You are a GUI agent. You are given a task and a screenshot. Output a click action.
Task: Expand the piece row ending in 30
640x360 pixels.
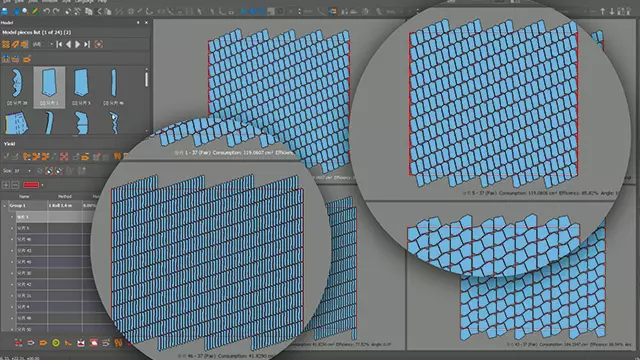tap(12, 273)
